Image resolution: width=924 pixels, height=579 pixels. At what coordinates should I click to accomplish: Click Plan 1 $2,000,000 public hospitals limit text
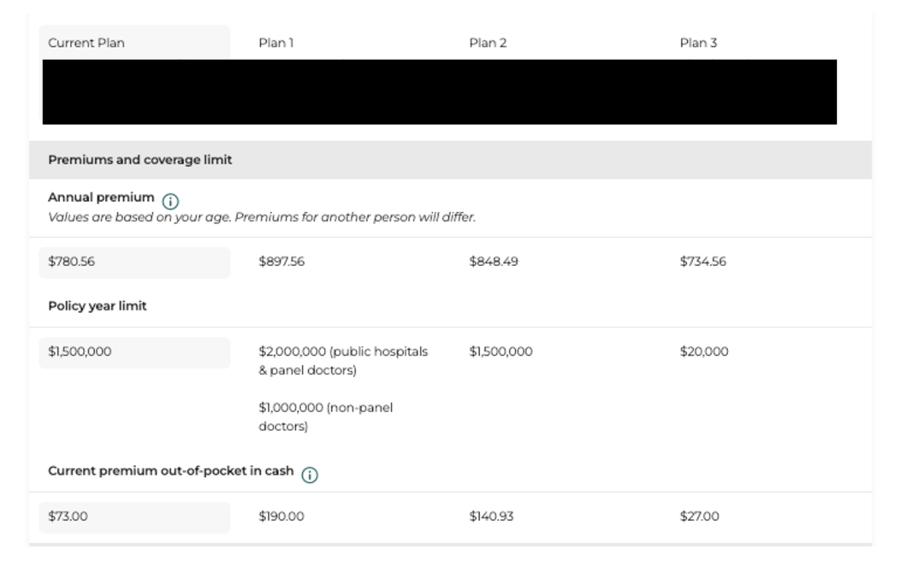(343, 360)
